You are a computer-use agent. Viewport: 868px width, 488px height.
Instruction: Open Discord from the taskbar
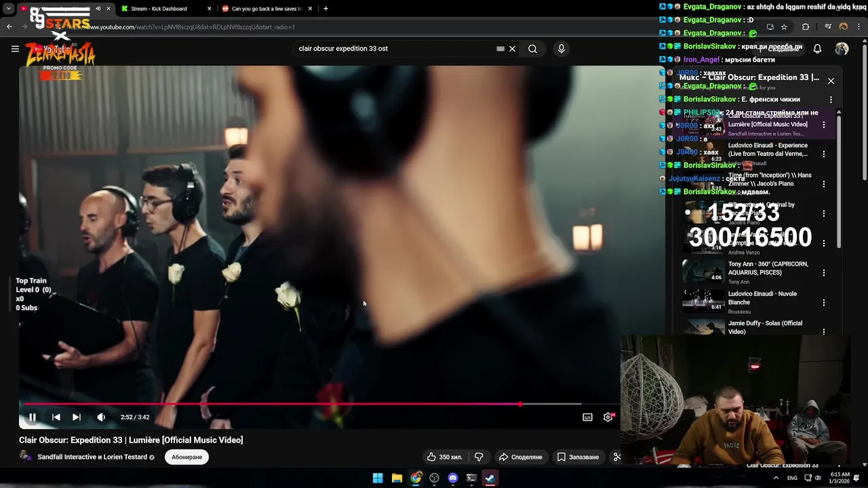(453, 478)
